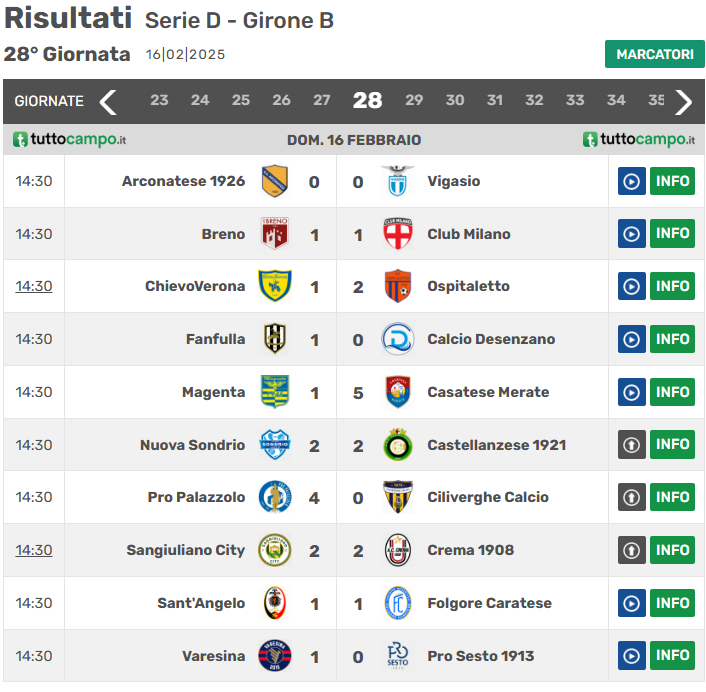Go to next giornate with right arrow
The width and height of the screenshot is (706, 692).
coord(684,101)
